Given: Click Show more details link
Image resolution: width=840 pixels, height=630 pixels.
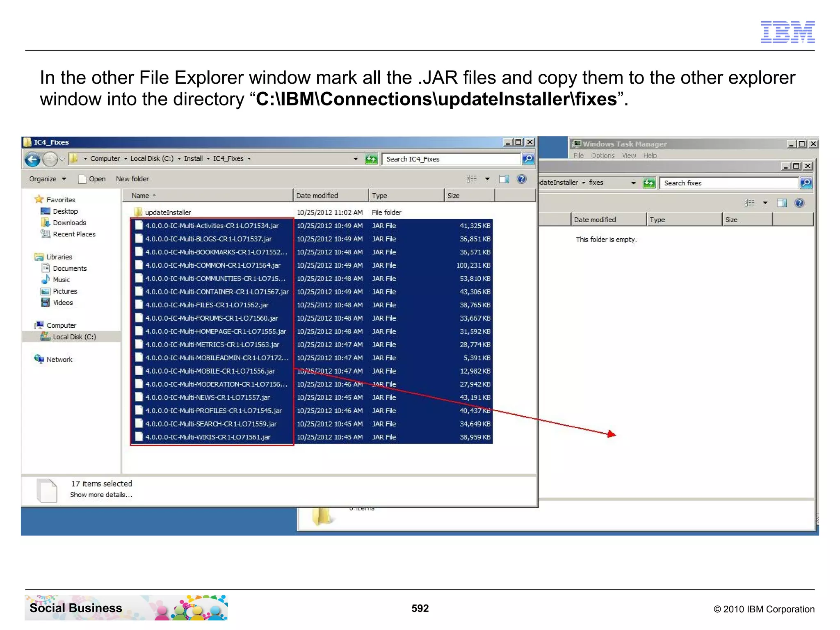Looking at the screenshot, I should coord(101,495).
